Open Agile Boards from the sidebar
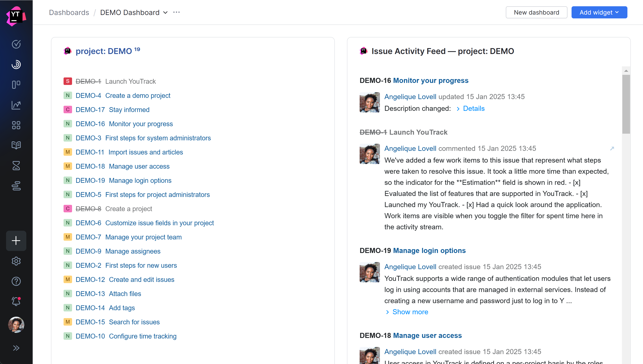 click(16, 85)
